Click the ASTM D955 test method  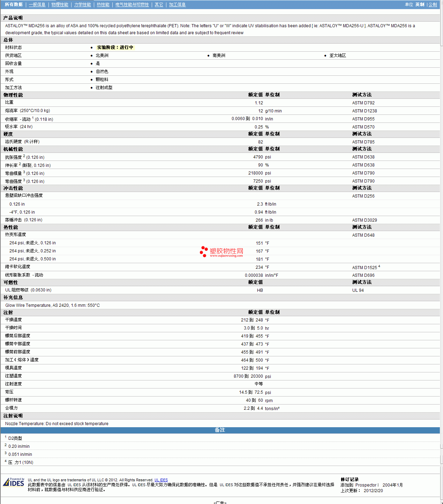[x=363, y=119]
